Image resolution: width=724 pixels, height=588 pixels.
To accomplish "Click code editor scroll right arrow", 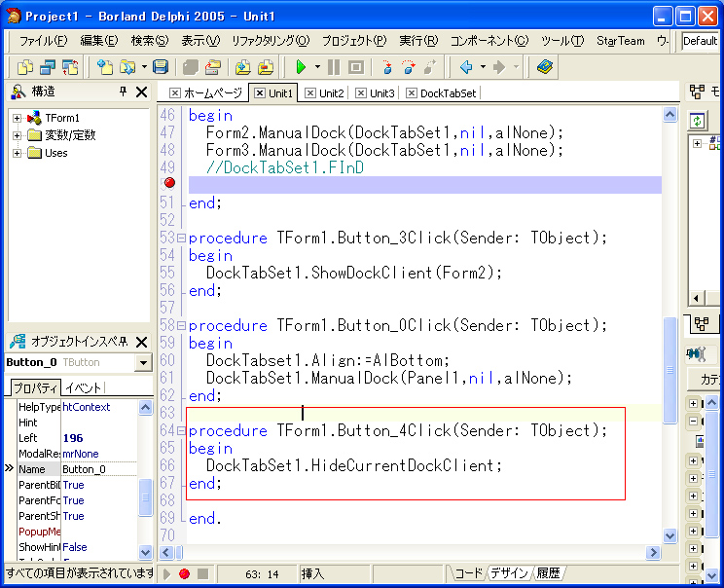I will pos(653,552).
